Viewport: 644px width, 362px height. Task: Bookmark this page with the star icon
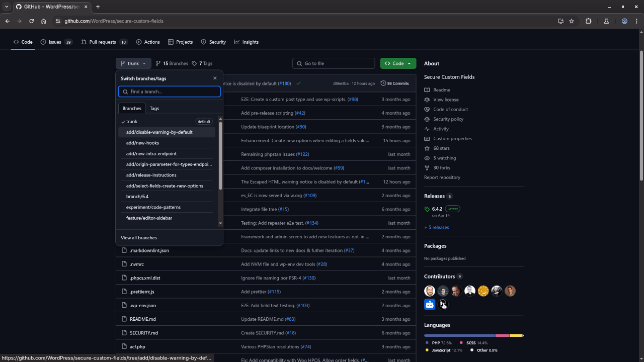click(572, 21)
